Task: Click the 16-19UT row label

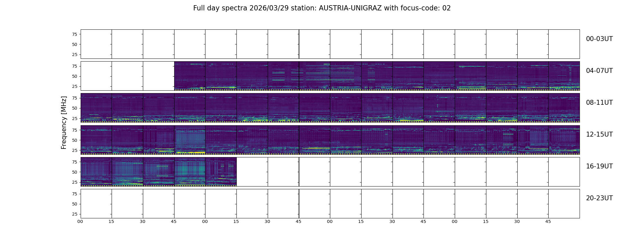Action: (599, 166)
